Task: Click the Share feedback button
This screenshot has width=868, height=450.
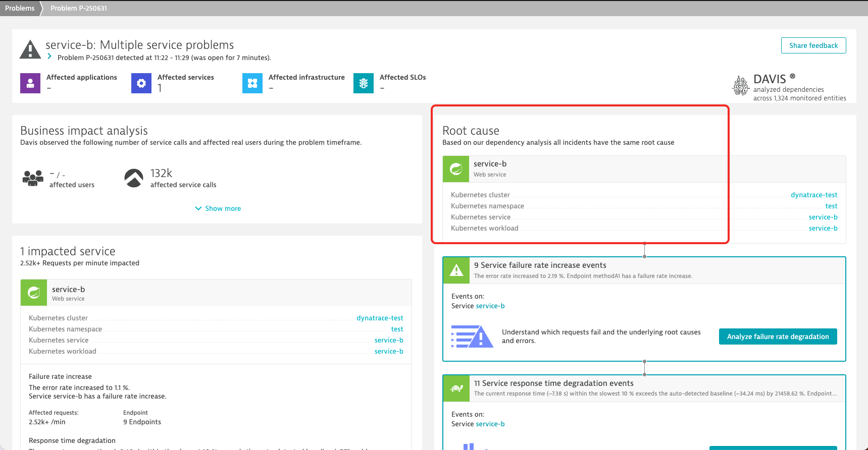Action: (x=813, y=45)
